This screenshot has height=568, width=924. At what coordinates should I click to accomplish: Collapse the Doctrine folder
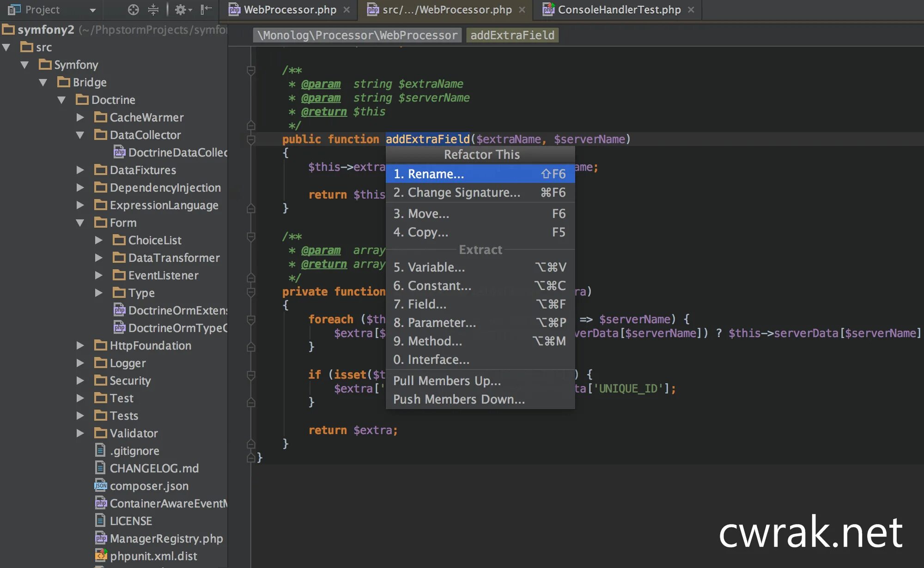(x=61, y=100)
